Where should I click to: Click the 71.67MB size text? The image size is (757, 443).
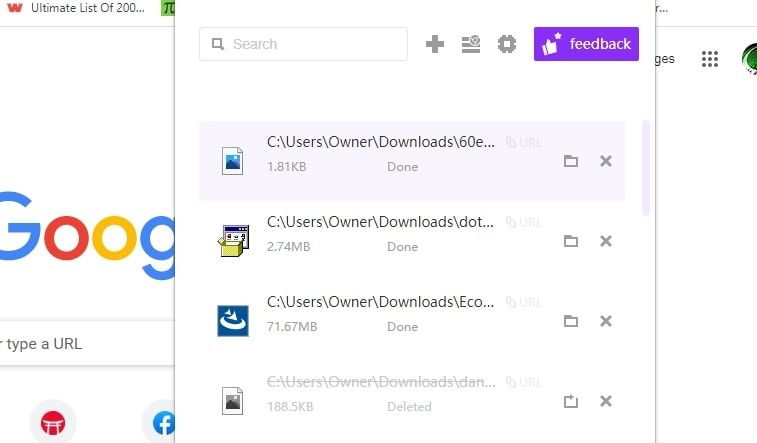(292, 327)
